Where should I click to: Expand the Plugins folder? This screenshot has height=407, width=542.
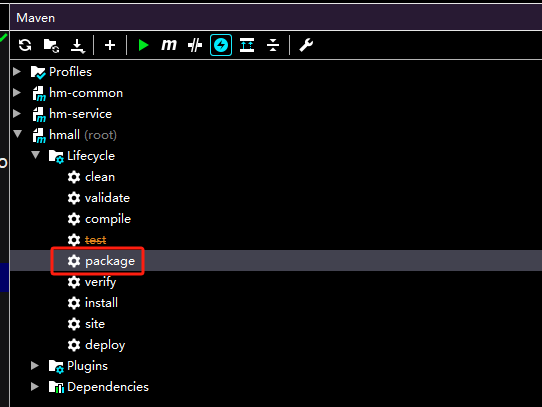[35, 366]
